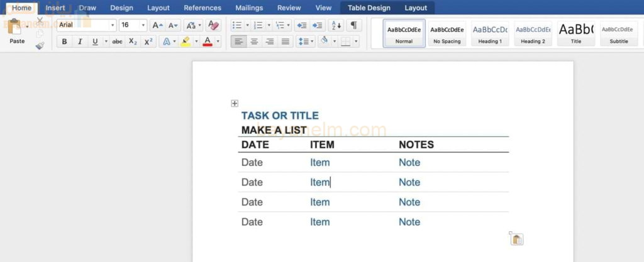Click the Clear Formatting eraser icon
Image resolution: width=644 pixels, height=262 pixels.
213,26
